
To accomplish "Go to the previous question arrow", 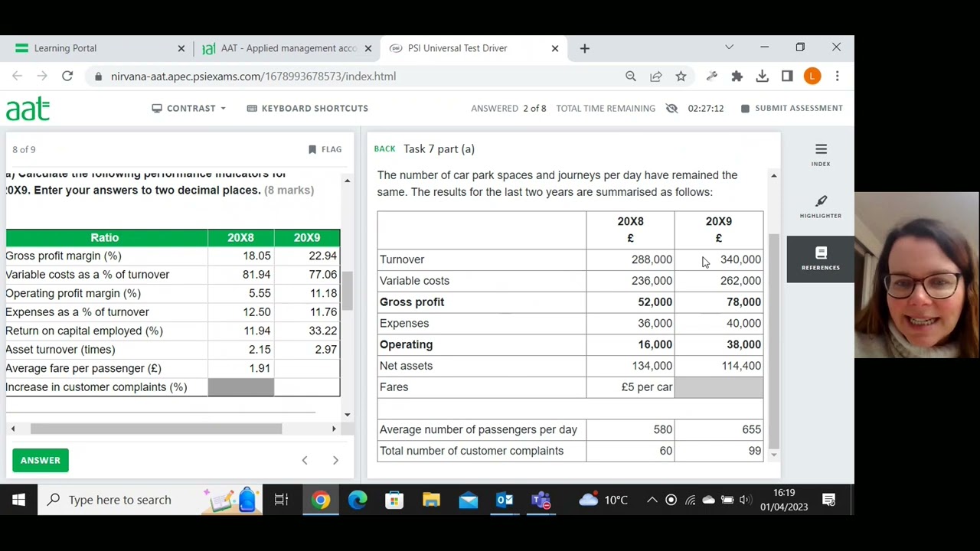I will [305, 460].
